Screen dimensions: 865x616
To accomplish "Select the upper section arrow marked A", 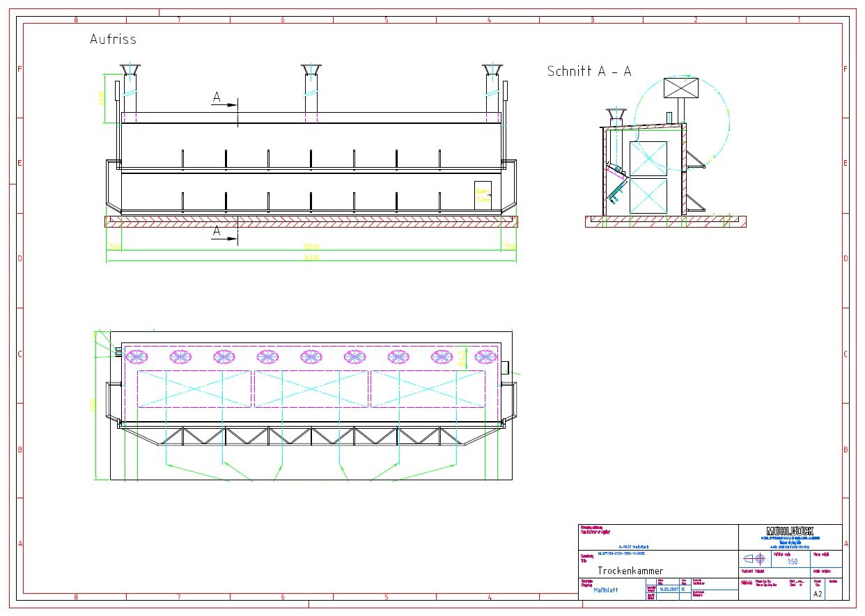I will point(226,101).
